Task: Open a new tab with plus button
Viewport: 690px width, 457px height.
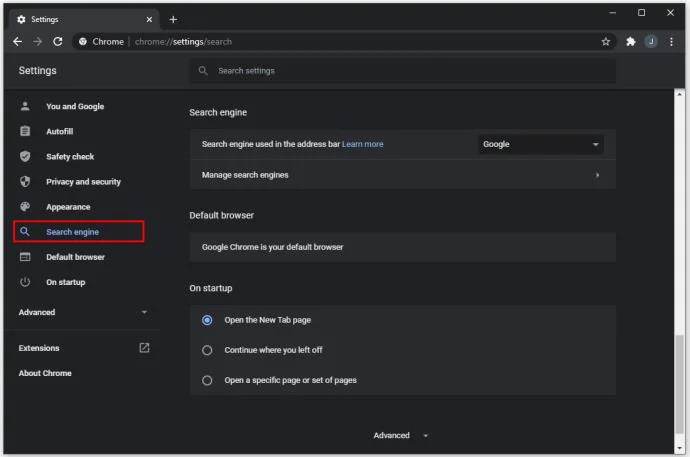Action: click(173, 19)
